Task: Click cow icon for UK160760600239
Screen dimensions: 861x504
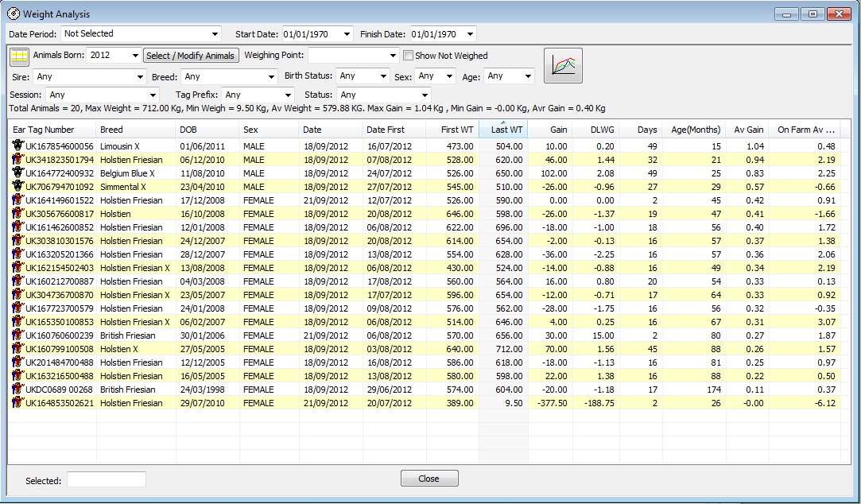Action: tap(18, 335)
